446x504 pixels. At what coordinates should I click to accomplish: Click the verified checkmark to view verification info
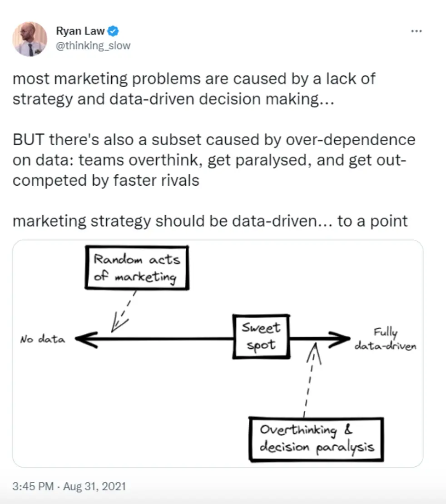click(x=113, y=31)
